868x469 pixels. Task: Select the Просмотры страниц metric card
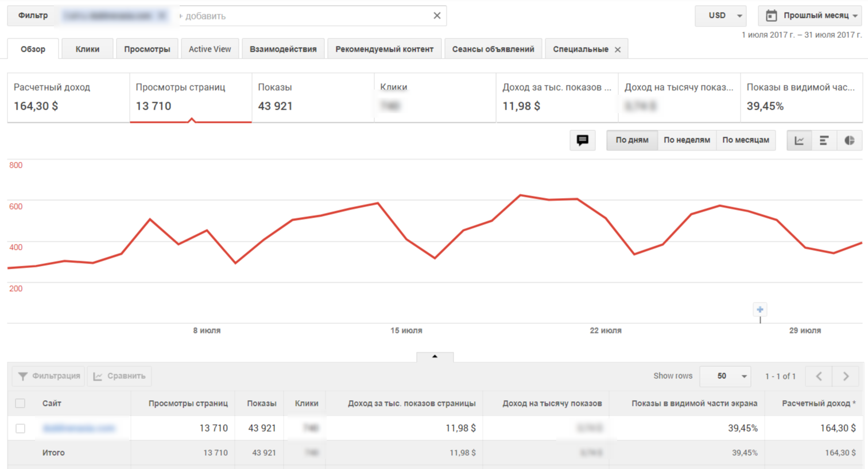coord(191,98)
